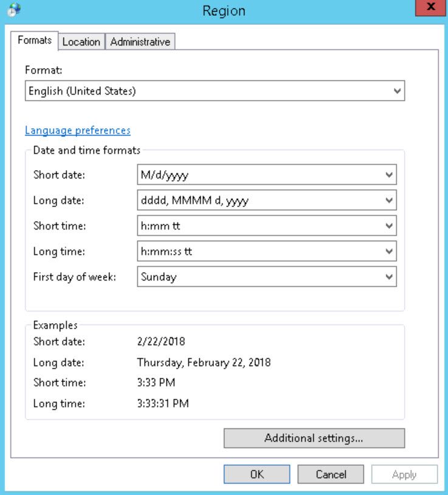This screenshot has height=495, width=448.
Task: Open the Language preferences link
Action: [78, 131]
